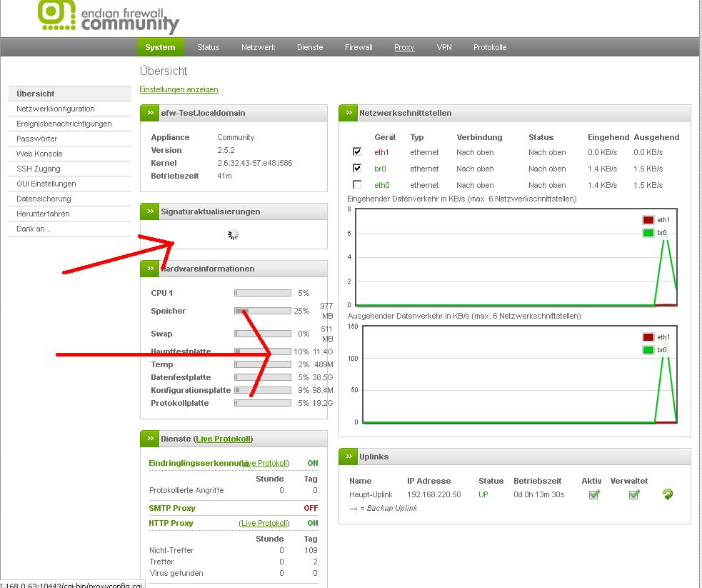This screenshot has width=702, height=588.
Task: Open Live Protokoll link in Dienste header
Action: [223, 439]
